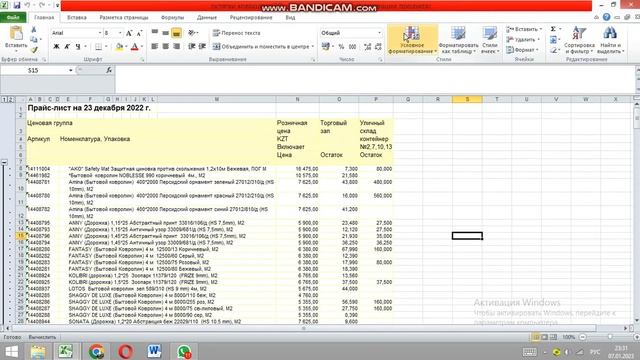Click the zoom slider on the status bar

pos(610,337)
